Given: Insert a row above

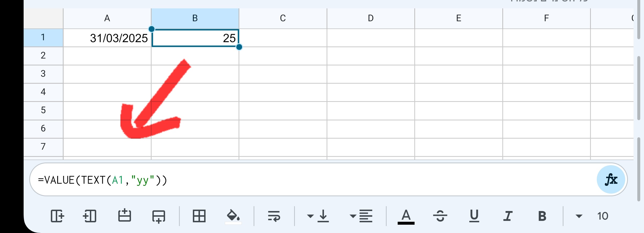Looking at the screenshot, I should (x=125, y=216).
